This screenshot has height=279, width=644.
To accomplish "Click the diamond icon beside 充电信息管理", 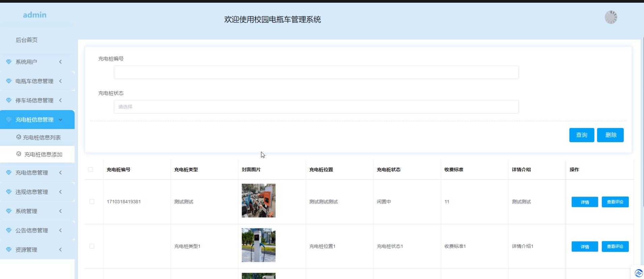I will 9,173.
